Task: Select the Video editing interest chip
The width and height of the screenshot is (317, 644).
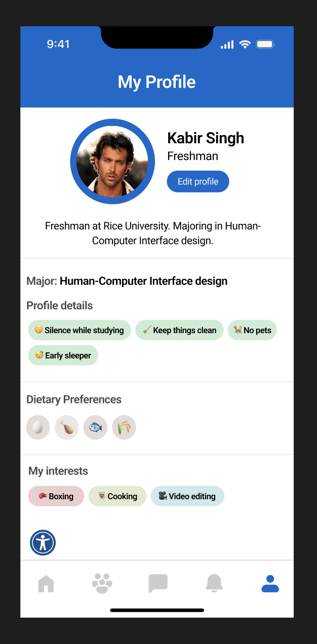Action: click(x=187, y=496)
